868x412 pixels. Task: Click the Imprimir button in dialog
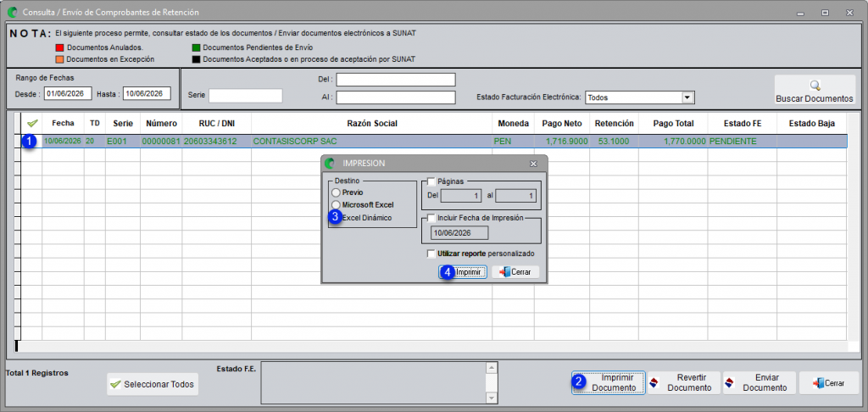pyautogui.click(x=464, y=272)
